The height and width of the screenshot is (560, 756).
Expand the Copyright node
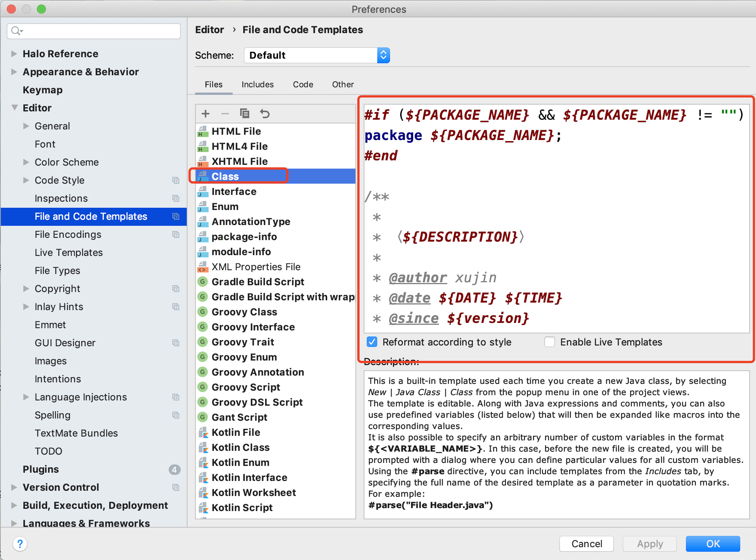26,289
